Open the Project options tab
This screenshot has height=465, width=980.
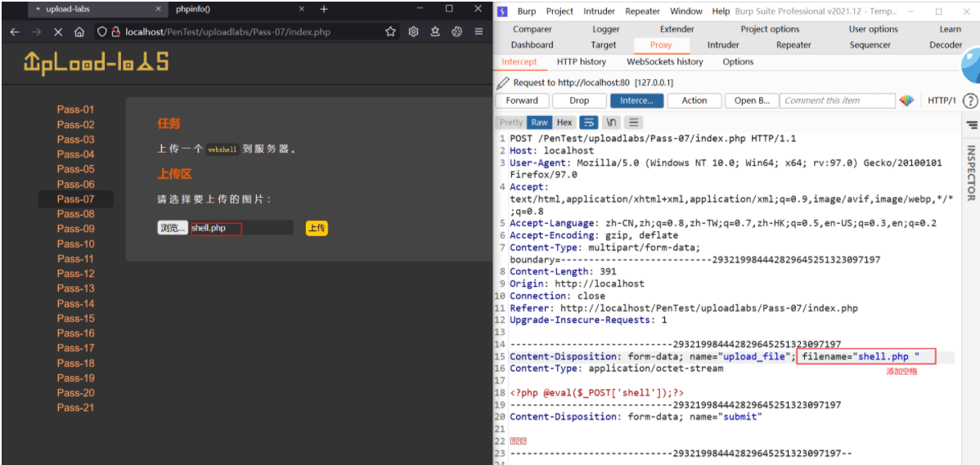pos(770,29)
